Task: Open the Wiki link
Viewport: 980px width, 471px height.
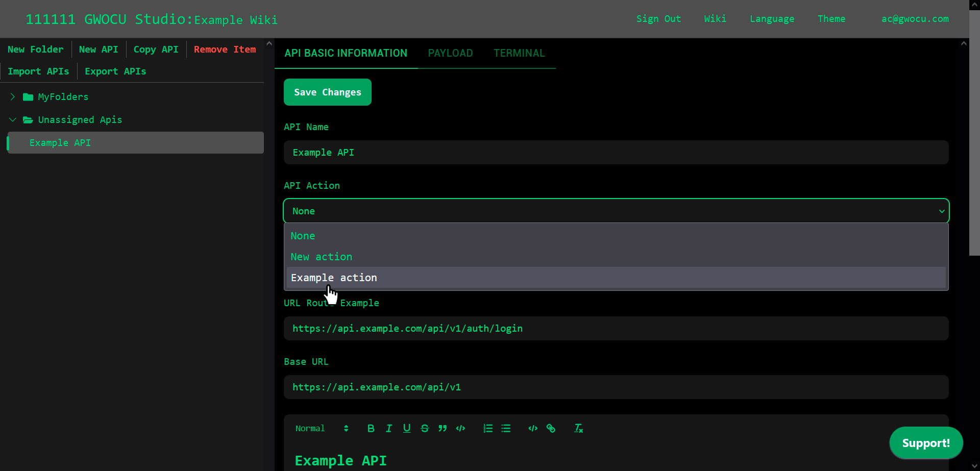Action: coord(715,19)
